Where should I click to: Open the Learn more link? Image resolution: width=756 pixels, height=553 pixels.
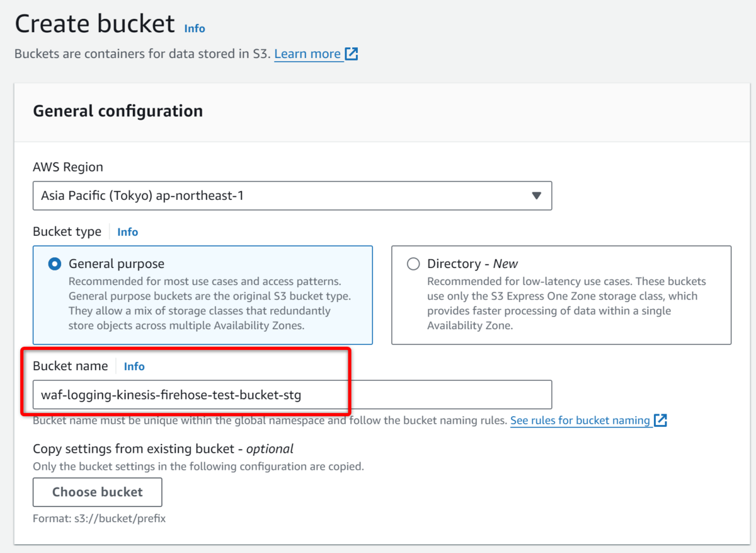coord(307,54)
